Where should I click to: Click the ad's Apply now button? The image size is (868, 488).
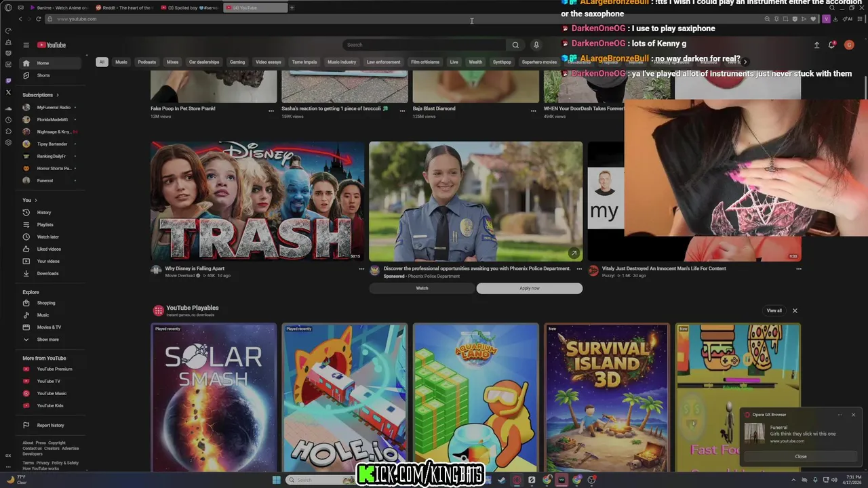530,288
